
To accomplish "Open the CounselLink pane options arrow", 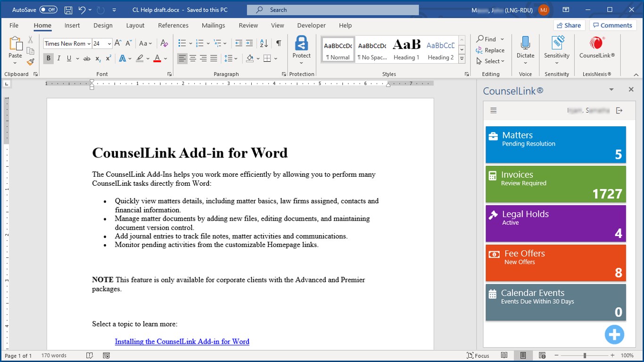I will (x=611, y=90).
